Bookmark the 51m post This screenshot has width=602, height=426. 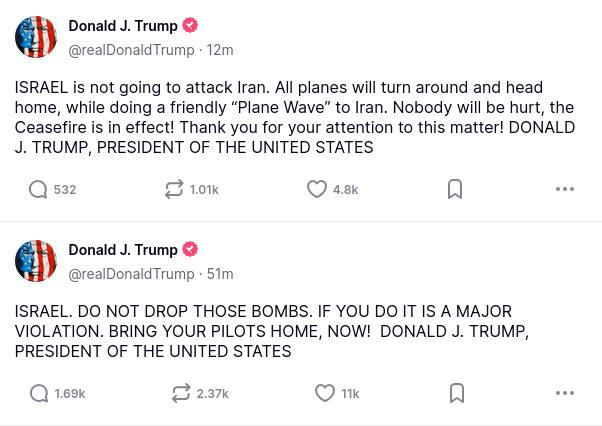coord(456,393)
